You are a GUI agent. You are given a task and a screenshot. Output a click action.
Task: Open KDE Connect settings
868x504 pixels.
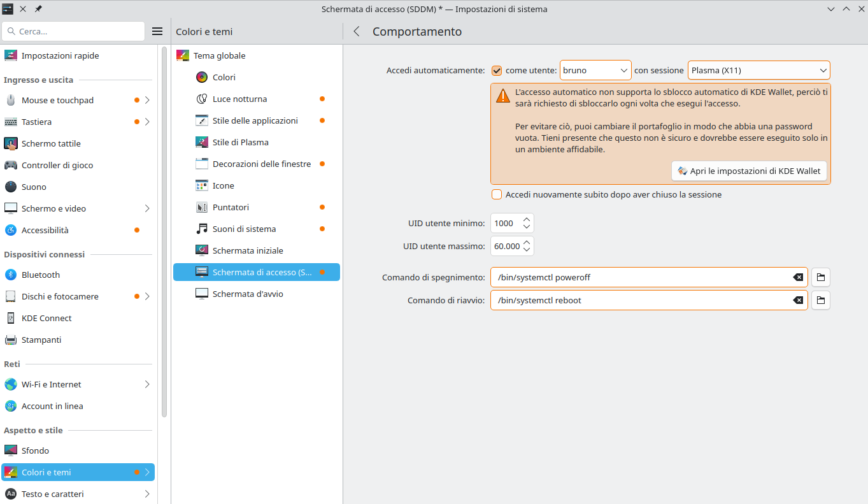[x=78, y=318]
